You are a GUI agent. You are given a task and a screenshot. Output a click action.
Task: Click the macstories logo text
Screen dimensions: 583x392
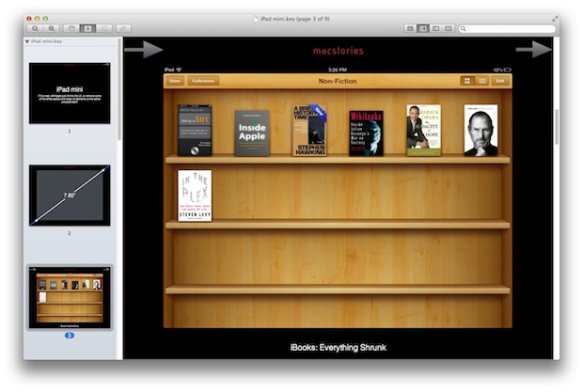[338, 51]
